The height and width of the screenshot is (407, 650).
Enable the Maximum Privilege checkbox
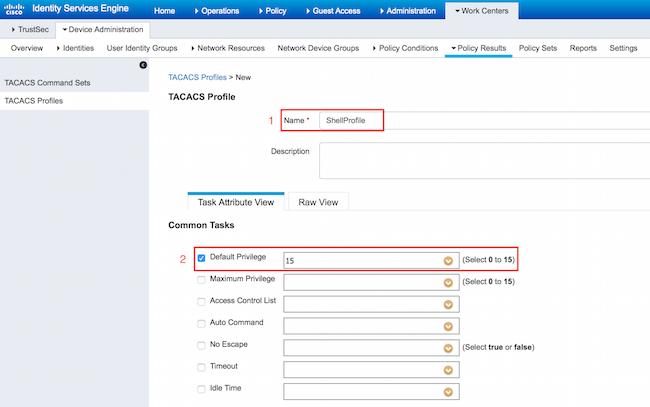tap(201, 280)
